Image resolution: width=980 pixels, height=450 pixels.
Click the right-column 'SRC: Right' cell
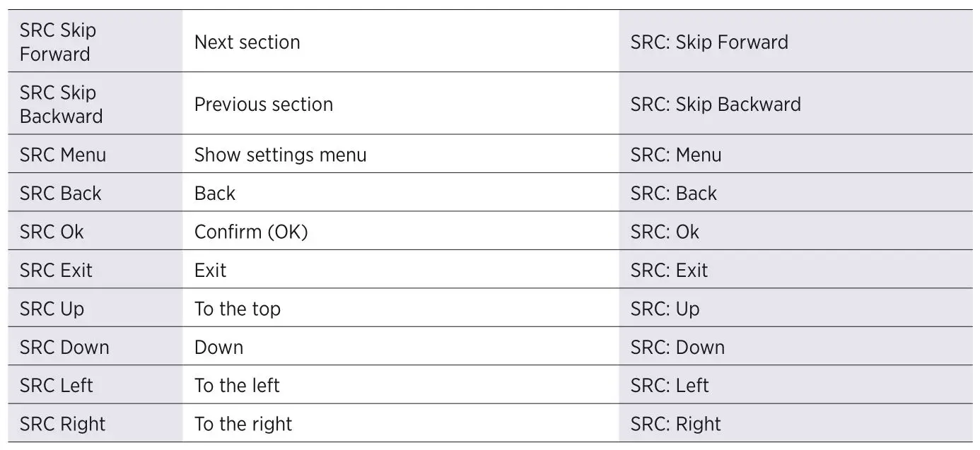[675, 424]
